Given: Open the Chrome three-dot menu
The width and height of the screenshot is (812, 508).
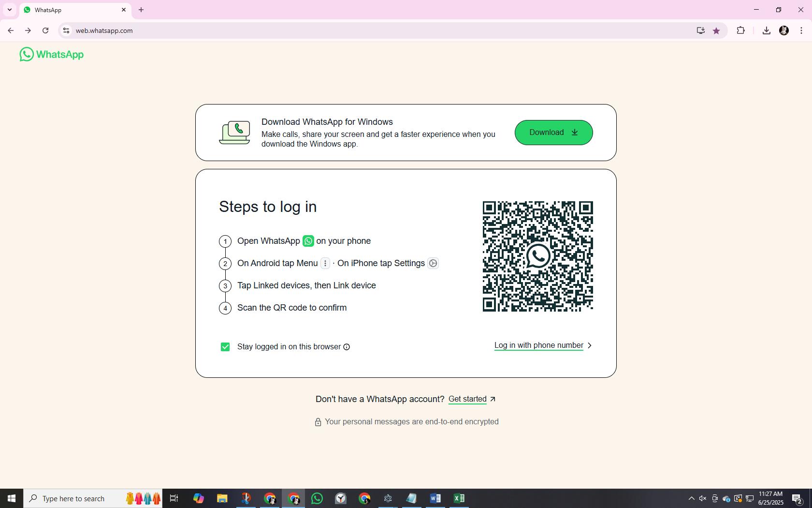Looking at the screenshot, I should click(x=801, y=30).
